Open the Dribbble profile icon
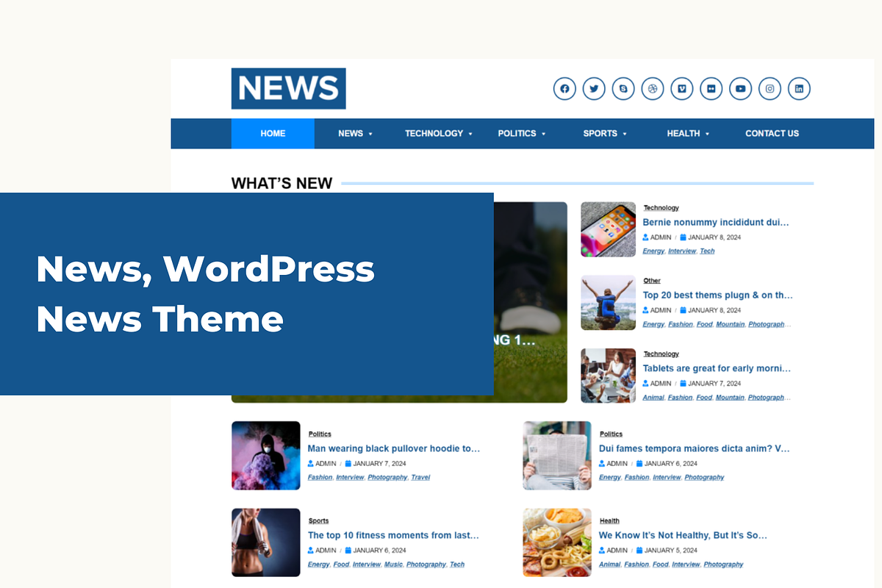 653,88
